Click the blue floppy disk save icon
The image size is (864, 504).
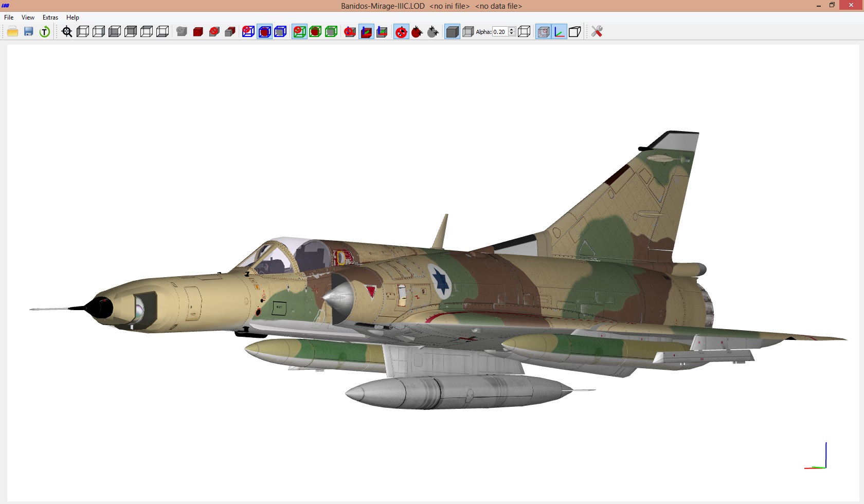(29, 32)
